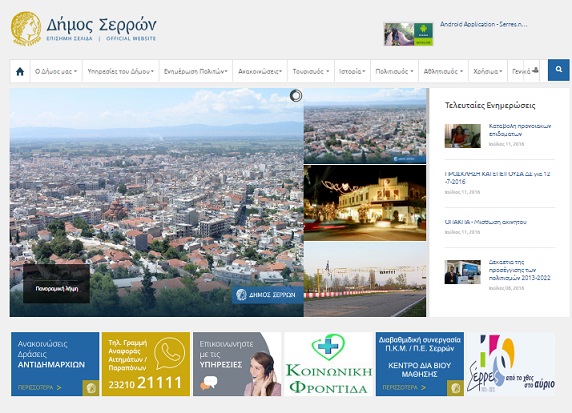
Task: Open the Ιστορία dropdown menu
Action: click(x=352, y=72)
